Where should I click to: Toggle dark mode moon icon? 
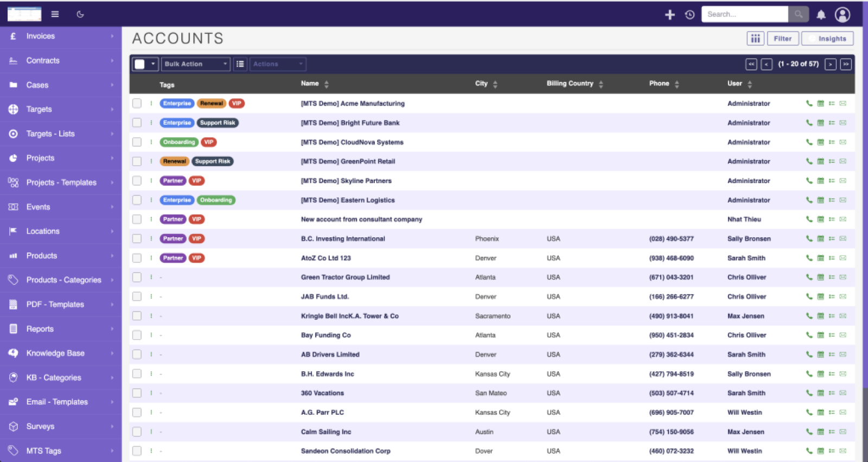(x=80, y=14)
